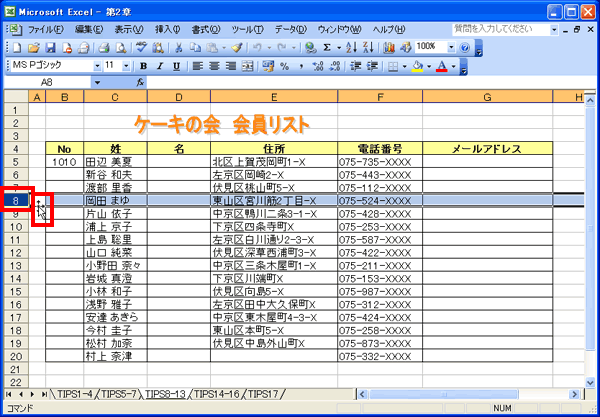Align text right
Viewport: 600px width, 417px height.
[x=231, y=67]
